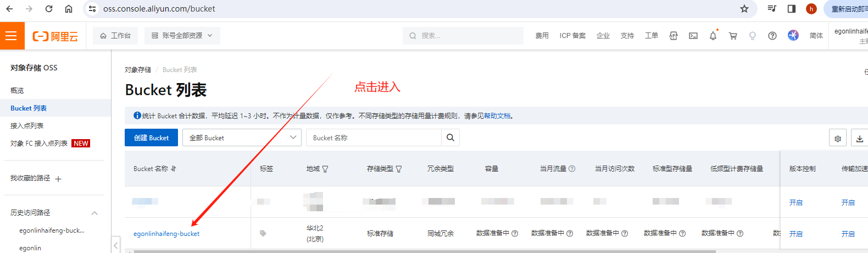Open the browser profile avatar
Viewport: 868px width, 253px height.
(811, 9)
